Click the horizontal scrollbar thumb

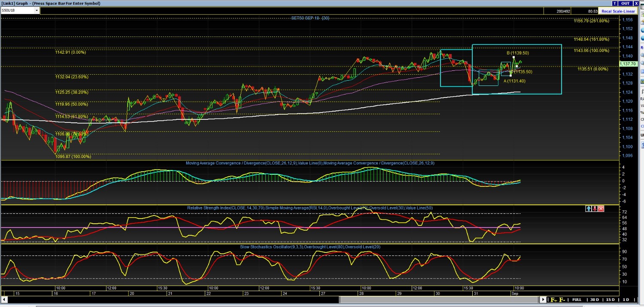(x=439, y=300)
